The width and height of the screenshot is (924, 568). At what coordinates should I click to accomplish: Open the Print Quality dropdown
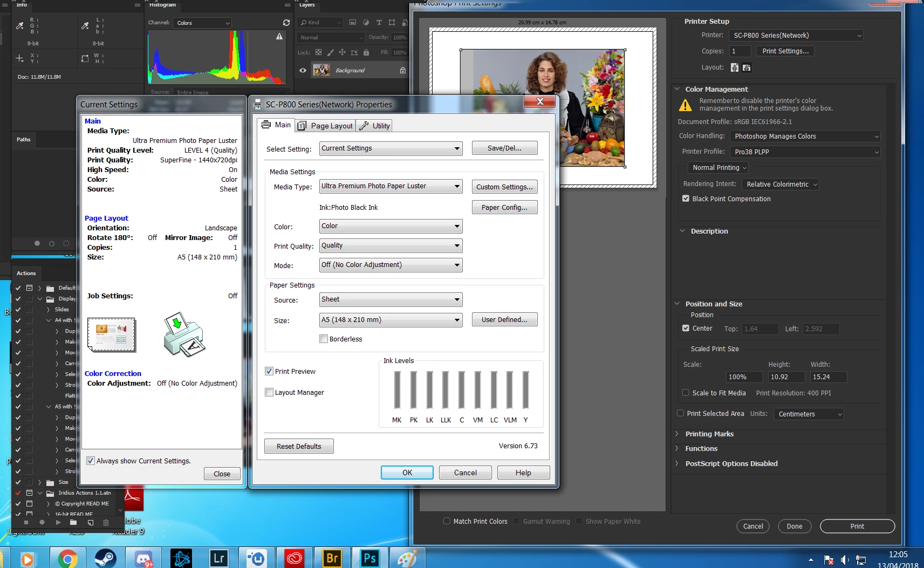pos(391,245)
